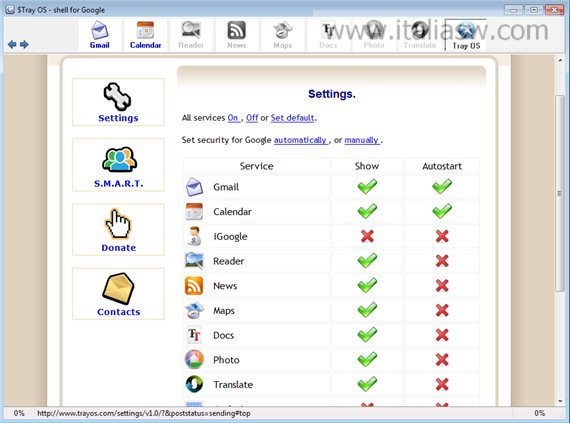Enable Autostart for iGoogle
Screen dimensions: 570x423
442,236
